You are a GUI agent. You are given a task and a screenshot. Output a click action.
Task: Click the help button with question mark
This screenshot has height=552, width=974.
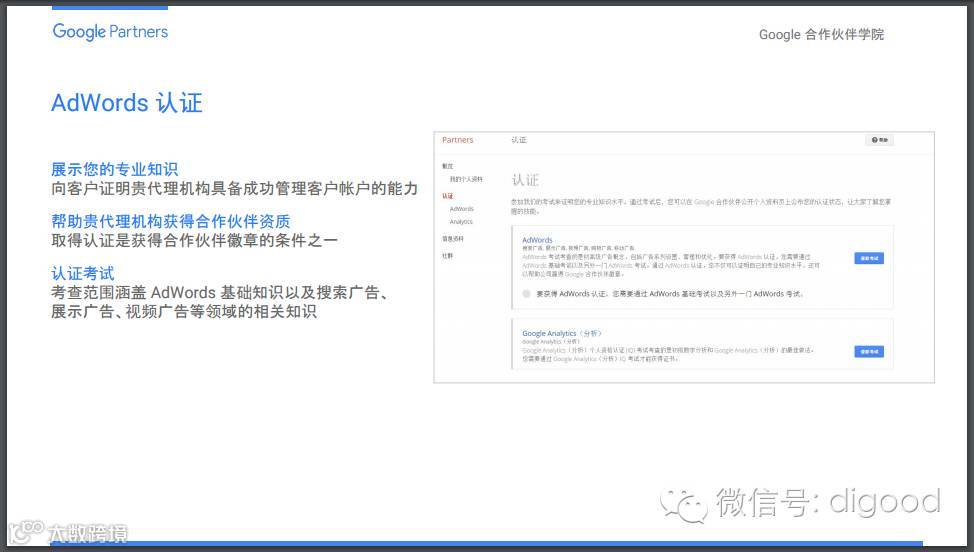click(879, 140)
